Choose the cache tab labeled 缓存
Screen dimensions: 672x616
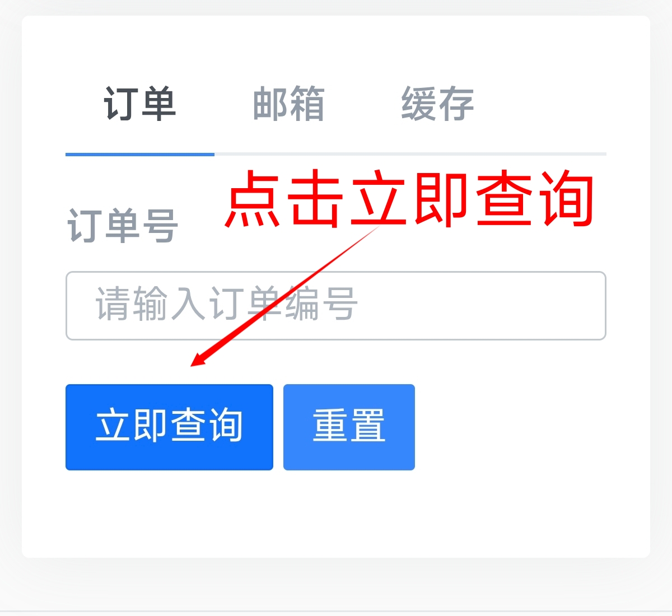tap(437, 104)
